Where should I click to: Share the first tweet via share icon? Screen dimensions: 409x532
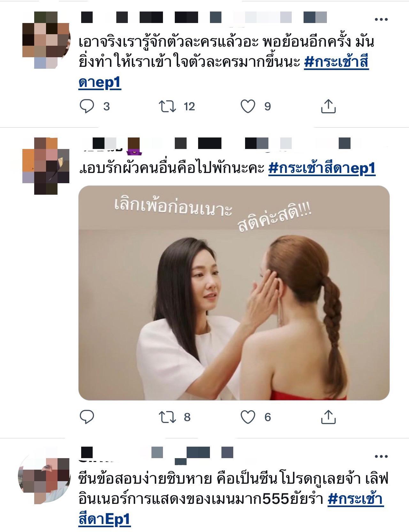(x=328, y=106)
